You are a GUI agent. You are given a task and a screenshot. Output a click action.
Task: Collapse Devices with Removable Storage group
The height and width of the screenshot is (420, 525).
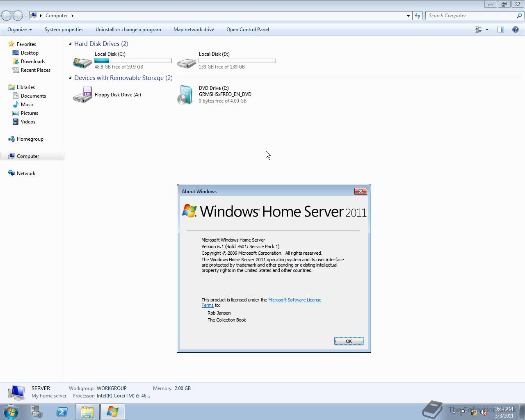70,78
